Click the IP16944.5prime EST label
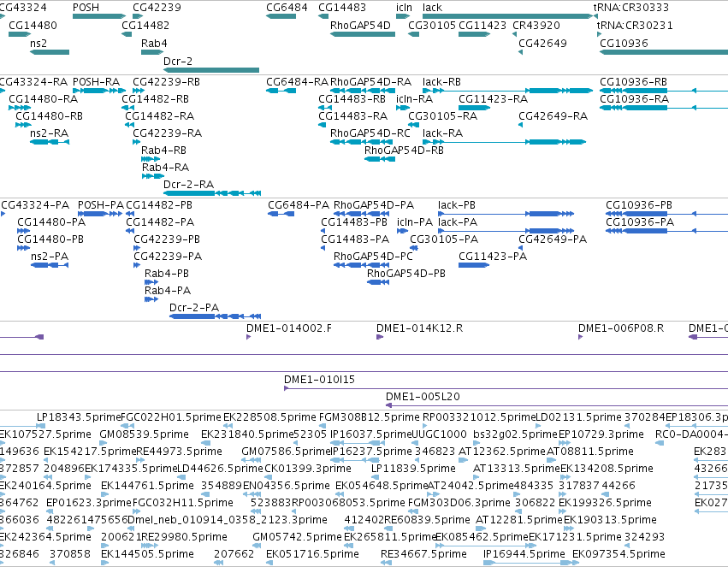 tap(524, 554)
